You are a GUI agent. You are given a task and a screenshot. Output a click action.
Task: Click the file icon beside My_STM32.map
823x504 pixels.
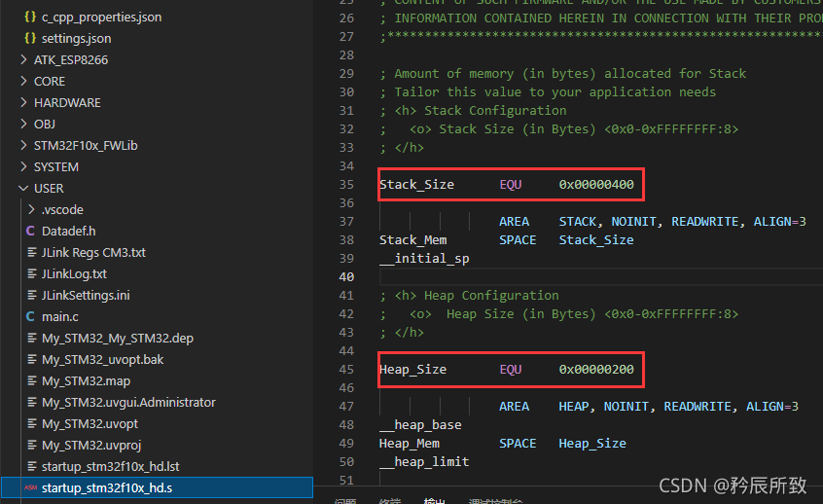pyautogui.click(x=32, y=380)
